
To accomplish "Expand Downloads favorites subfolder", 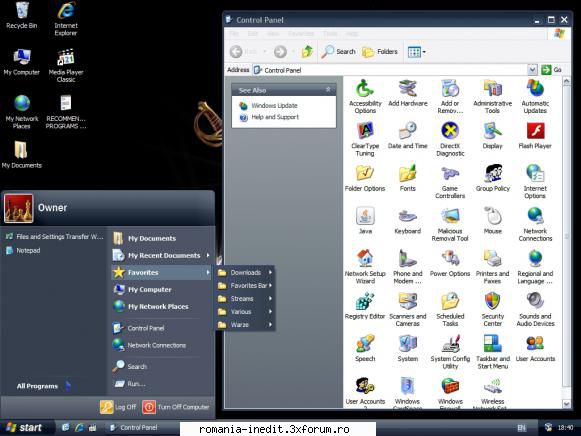I will pos(245,272).
